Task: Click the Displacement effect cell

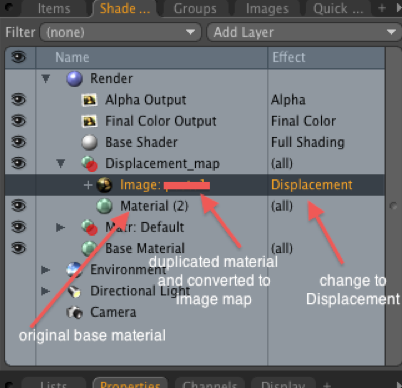Action: (312, 185)
